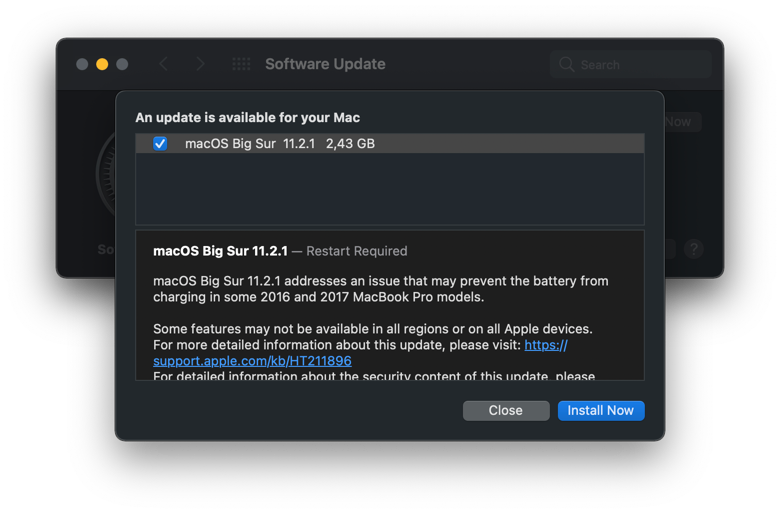780x515 pixels.
Task: Click the gray window zoom button
Action: pos(122,64)
